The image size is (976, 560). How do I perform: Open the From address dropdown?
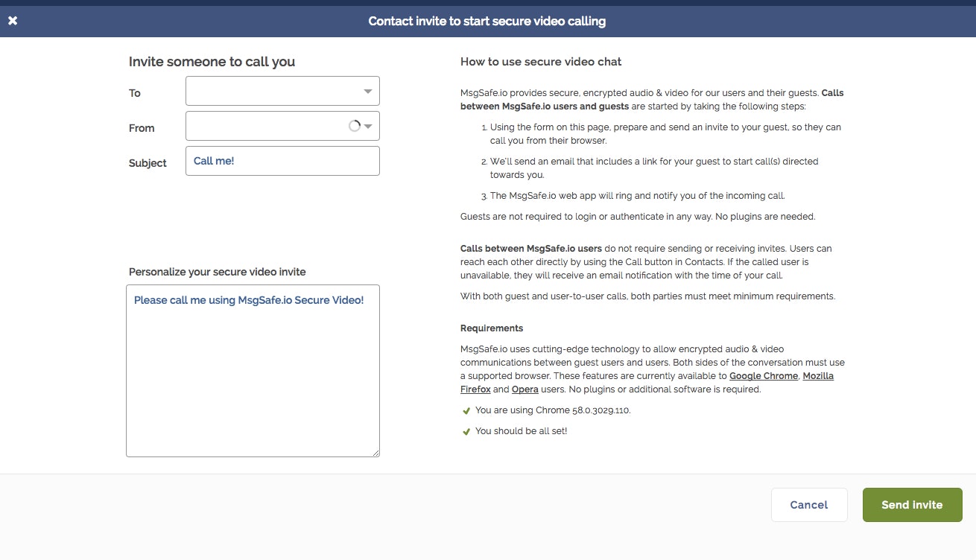tap(282, 126)
